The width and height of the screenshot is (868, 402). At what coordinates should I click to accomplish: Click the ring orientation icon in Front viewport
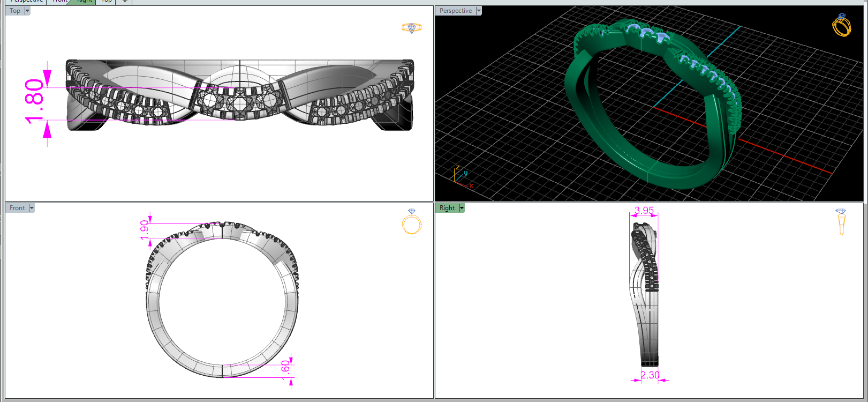412,222
